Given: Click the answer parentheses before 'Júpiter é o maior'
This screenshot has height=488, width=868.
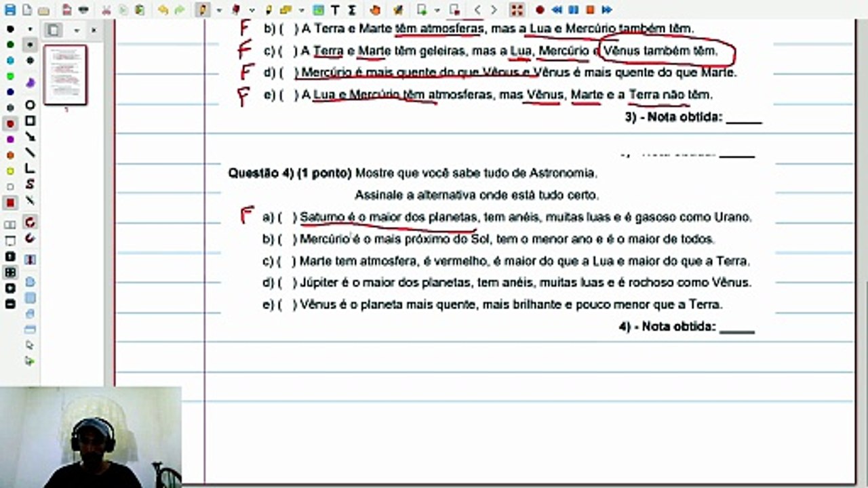Looking at the screenshot, I should point(287,283).
